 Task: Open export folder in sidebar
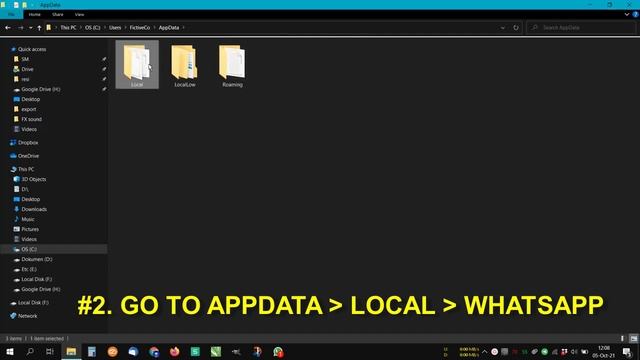pos(29,109)
